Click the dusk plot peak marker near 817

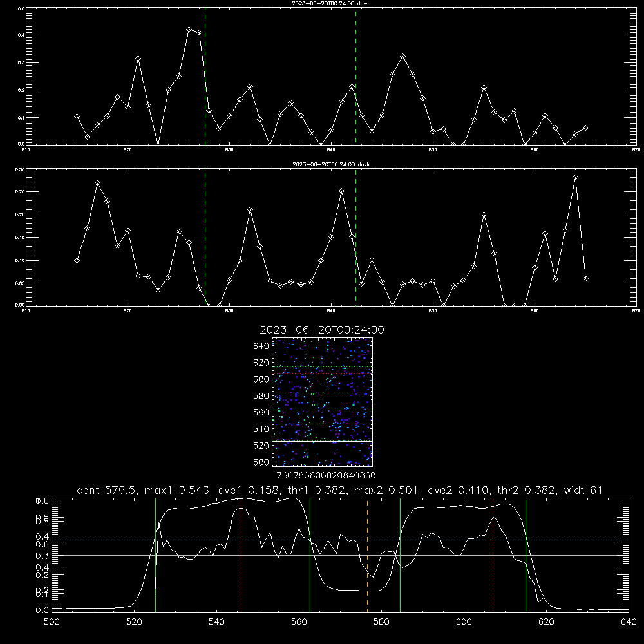point(97,183)
